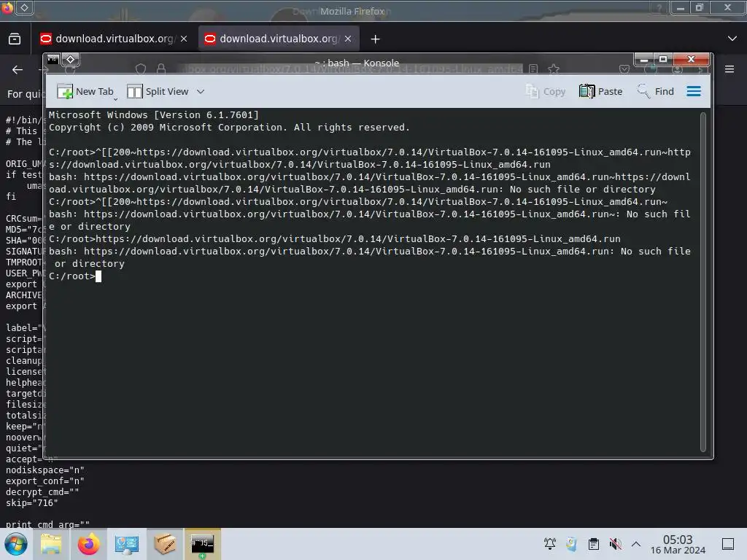Close the second Firefox tab
Image resolution: width=747 pixels, height=560 pixels.
tap(348, 39)
